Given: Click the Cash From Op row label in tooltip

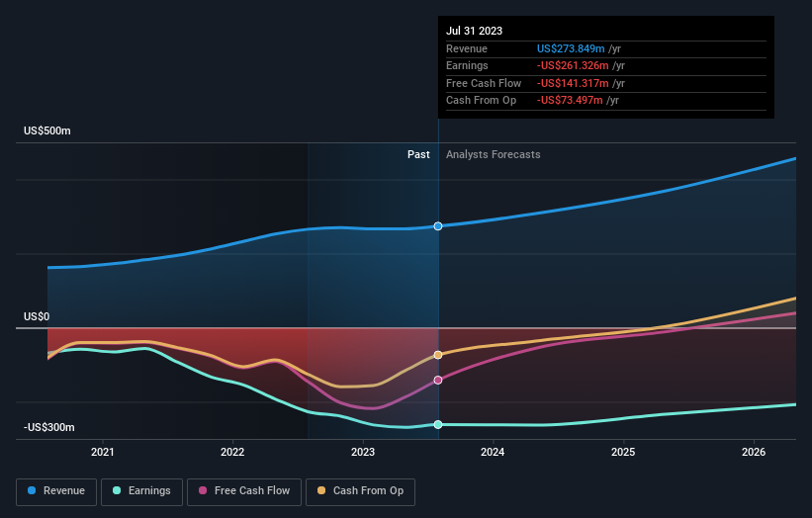Looking at the screenshot, I should pos(481,101).
